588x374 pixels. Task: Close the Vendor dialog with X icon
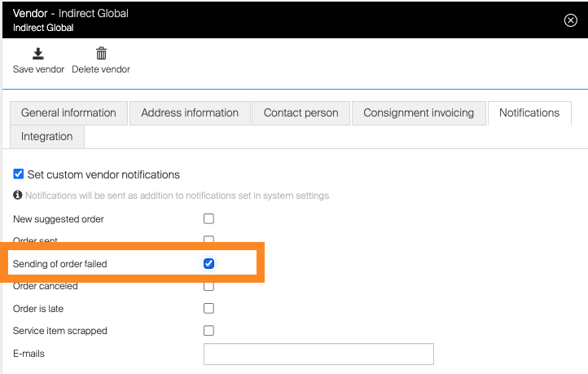click(x=570, y=20)
